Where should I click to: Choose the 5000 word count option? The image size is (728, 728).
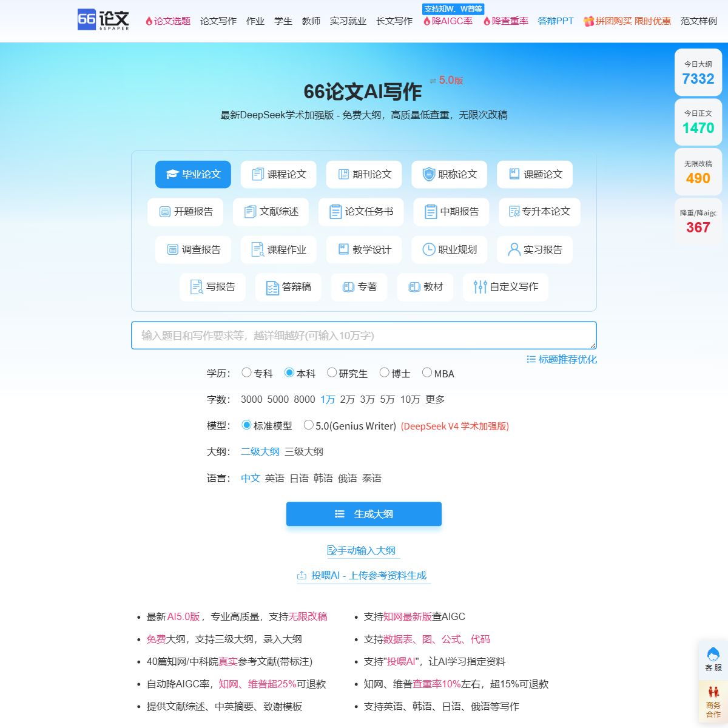point(278,399)
